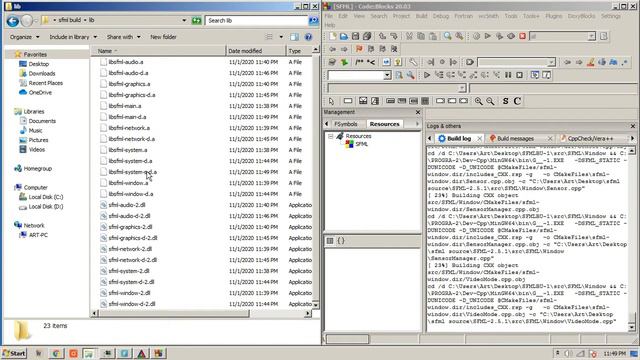640x360 pixels.
Task: Select the pointer arrow tool icon
Action: [x=331, y=101]
